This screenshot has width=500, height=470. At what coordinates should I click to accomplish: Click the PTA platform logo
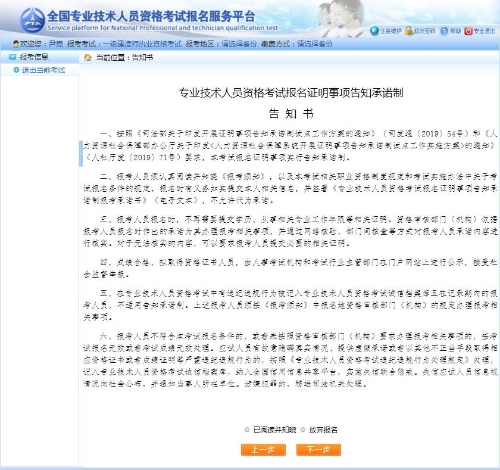click(32, 21)
